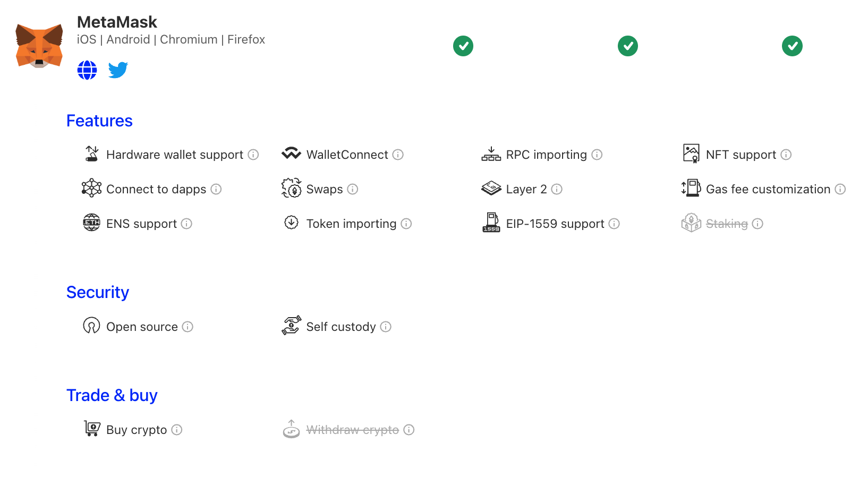Click the Layer 2 stacked icon
868x477 pixels.
point(491,188)
